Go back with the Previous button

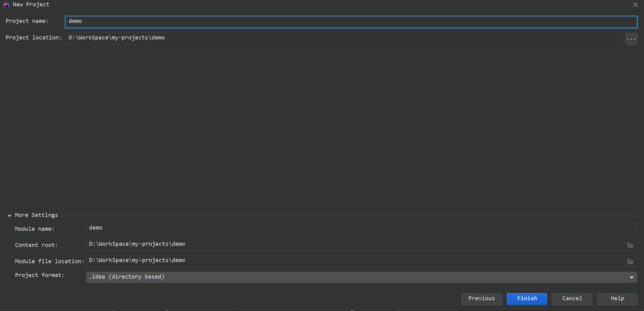481,299
